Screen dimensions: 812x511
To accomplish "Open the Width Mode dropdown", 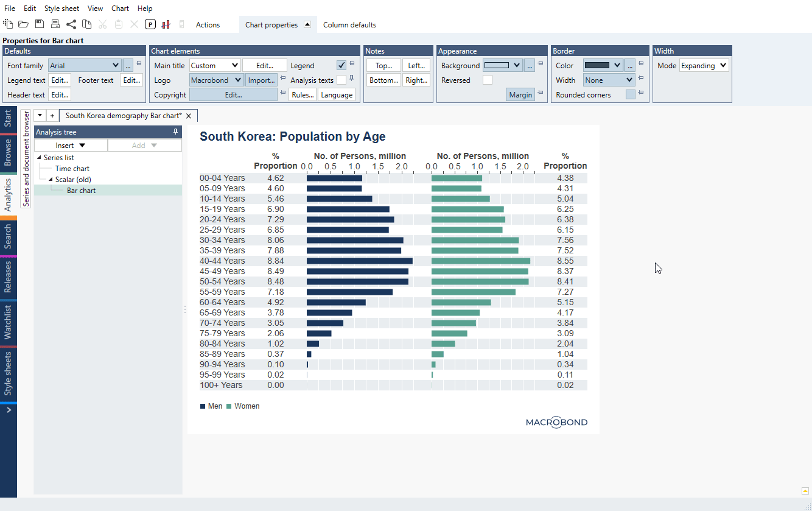I will pos(704,65).
